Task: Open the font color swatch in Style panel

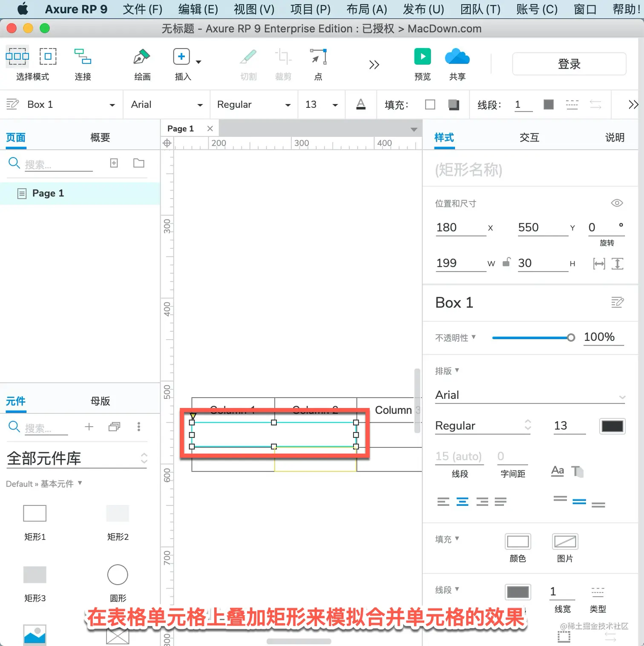Action: coord(612,426)
